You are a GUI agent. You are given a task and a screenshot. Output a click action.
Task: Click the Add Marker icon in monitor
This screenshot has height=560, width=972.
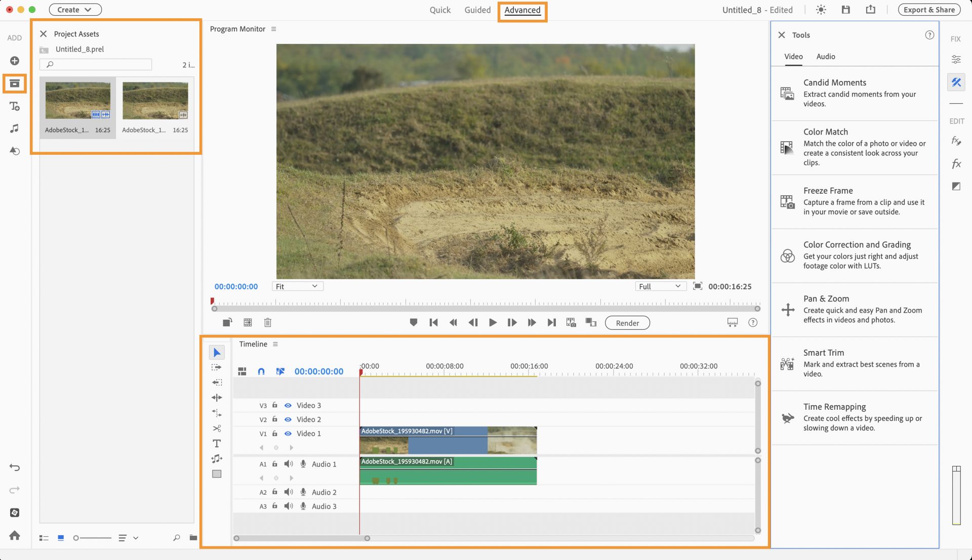[x=414, y=323]
